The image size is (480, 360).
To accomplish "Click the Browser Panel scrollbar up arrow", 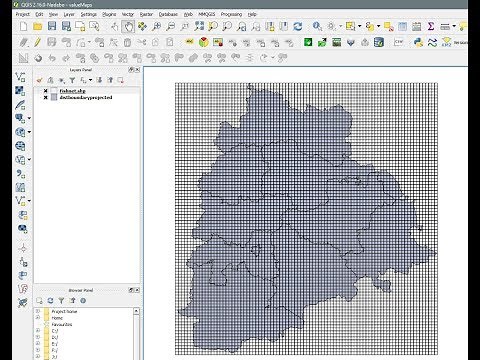I will 136,311.
